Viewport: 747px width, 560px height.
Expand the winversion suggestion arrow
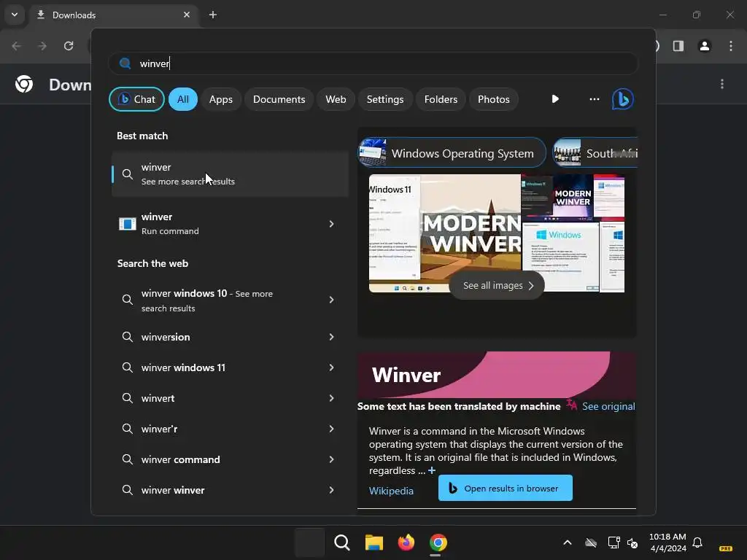[332, 337]
